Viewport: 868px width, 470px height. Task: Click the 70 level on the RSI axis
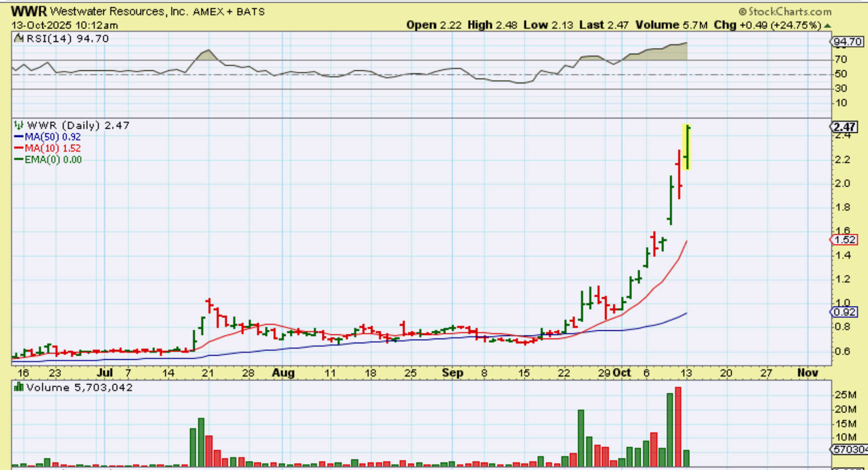(840, 59)
